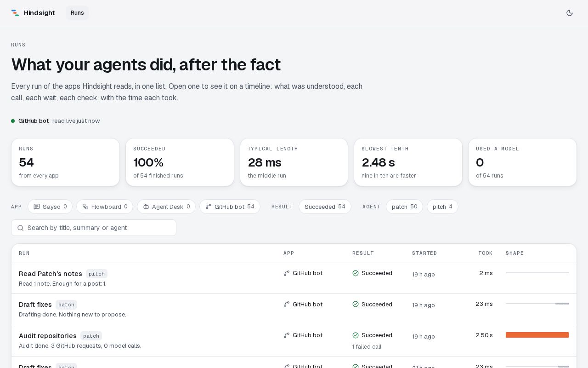Click the Runs stat card showing 54
The height and width of the screenshot is (368, 588).
pos(65,162)
